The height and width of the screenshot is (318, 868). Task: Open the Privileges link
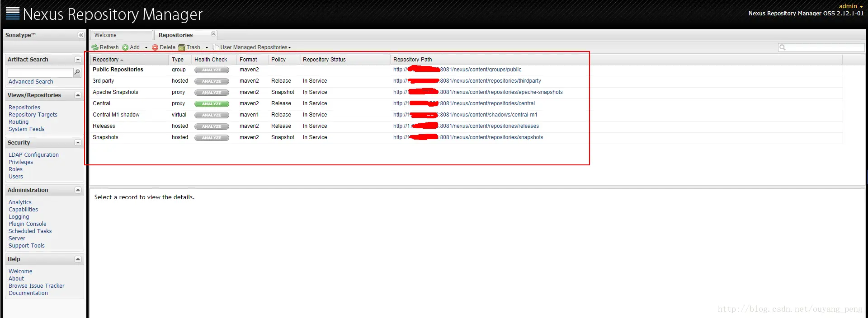pos(21,162)
